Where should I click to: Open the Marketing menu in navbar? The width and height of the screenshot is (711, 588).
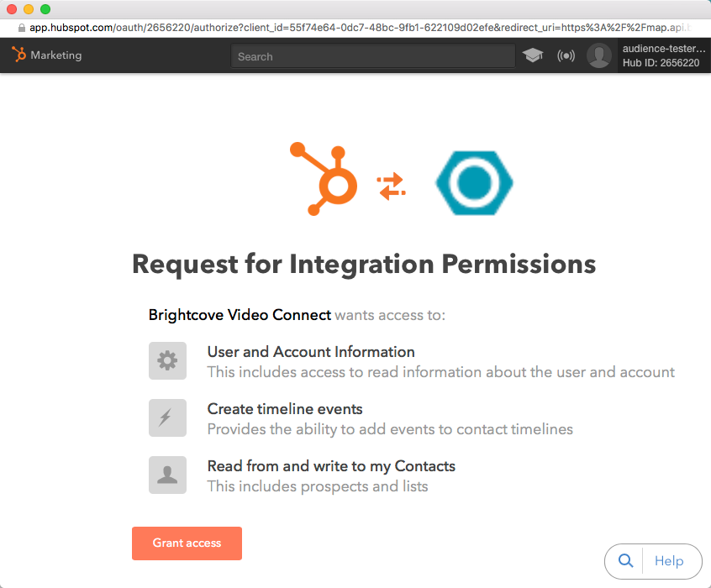pos(55,55)
